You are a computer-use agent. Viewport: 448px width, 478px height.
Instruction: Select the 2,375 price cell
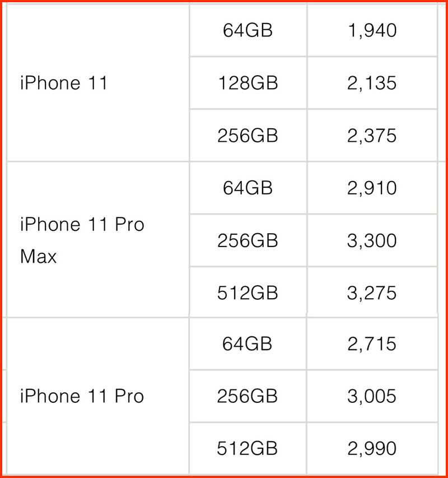[x=372, y=136]
